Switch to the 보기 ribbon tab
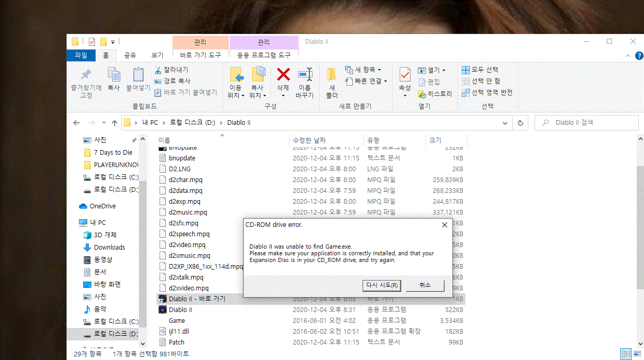The width and height of the screenshot is (644, 360). pyautogui.click(x=158, y=55)
